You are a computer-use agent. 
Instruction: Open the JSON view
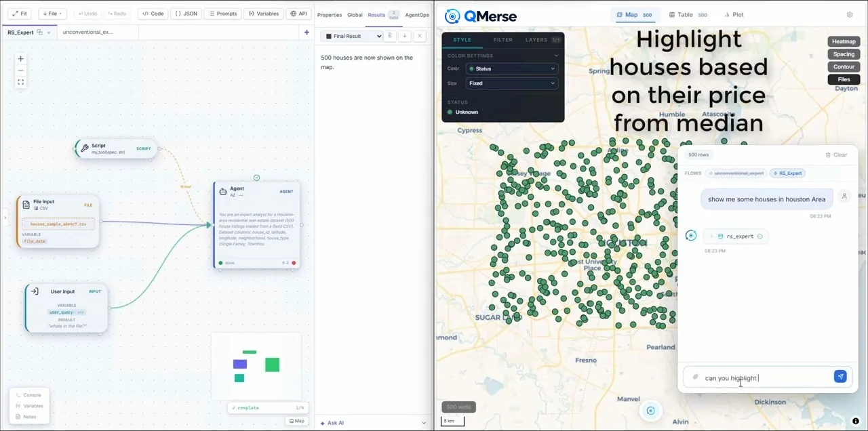[186, 14]
